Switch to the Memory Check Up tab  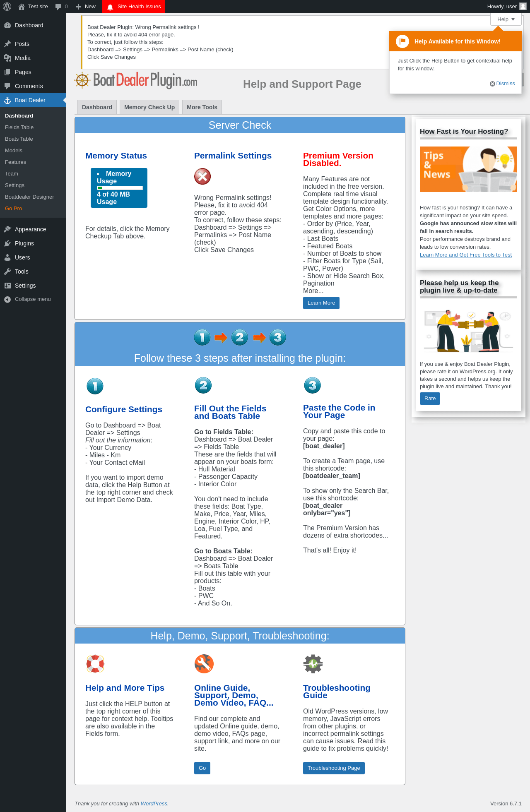(149, 107)
